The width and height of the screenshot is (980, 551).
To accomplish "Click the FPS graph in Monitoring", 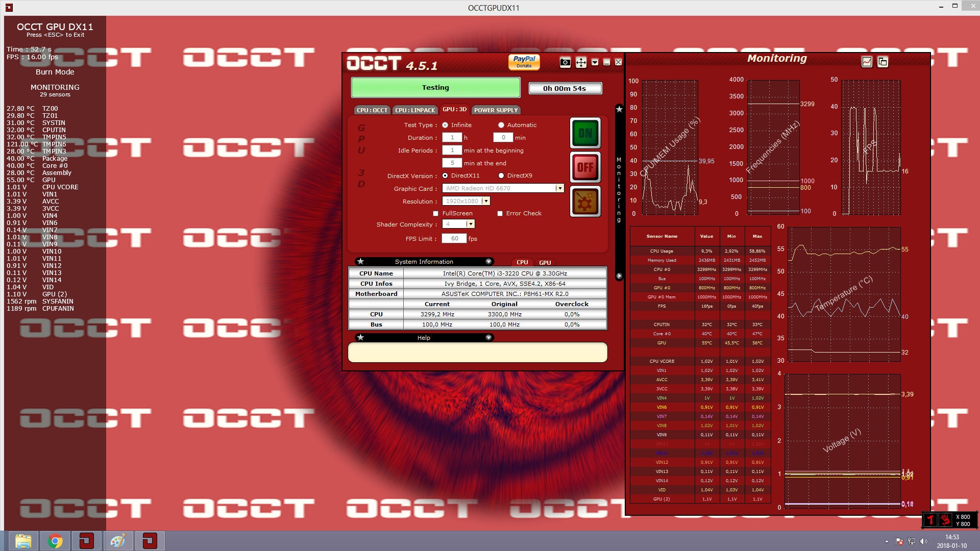I will click(871, 147).
